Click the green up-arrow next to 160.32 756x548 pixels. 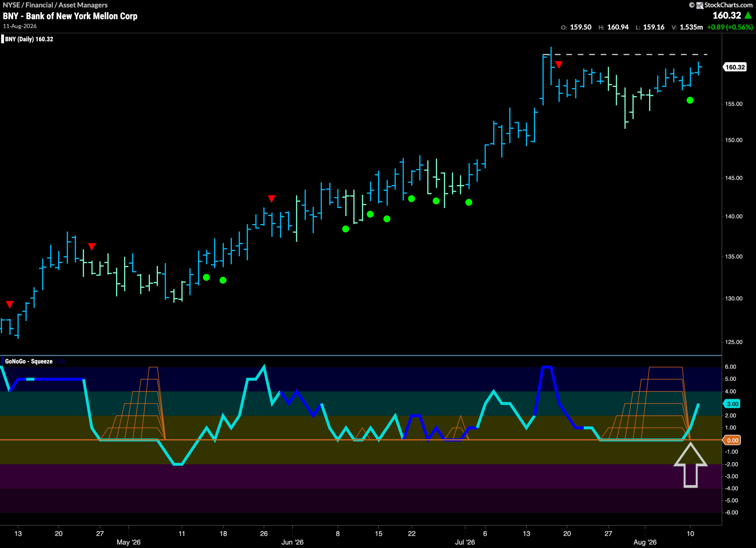[x=748, y=15]
